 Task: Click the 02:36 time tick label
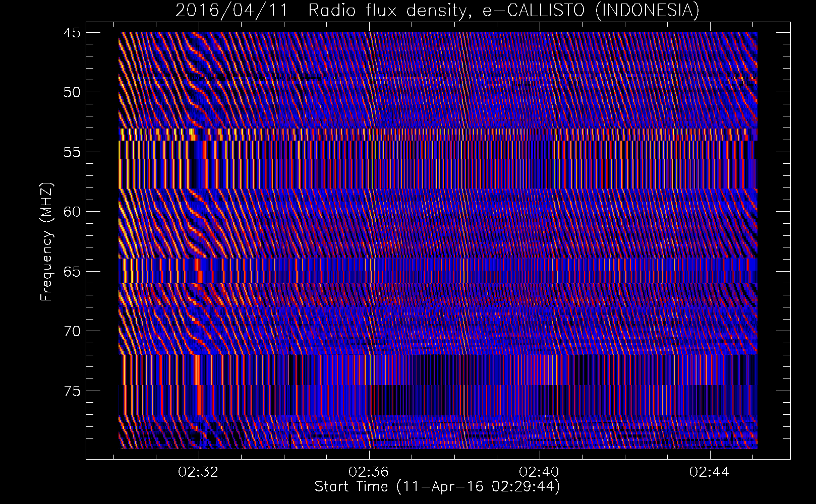pos(369,472)
